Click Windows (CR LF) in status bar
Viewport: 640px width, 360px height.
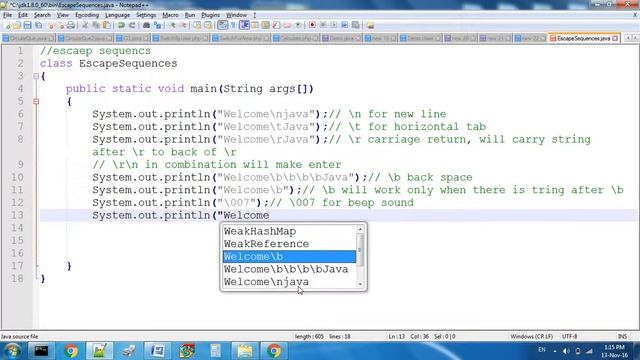click(x=531, y=337)
